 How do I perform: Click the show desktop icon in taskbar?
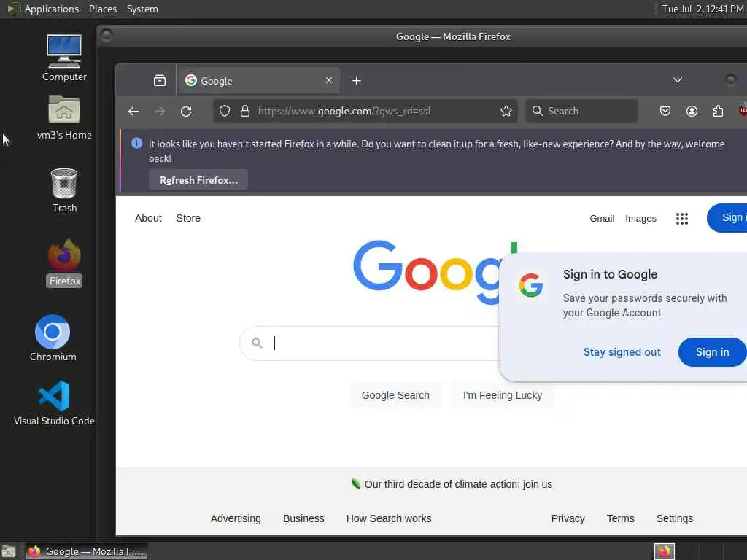click(9, 552)
